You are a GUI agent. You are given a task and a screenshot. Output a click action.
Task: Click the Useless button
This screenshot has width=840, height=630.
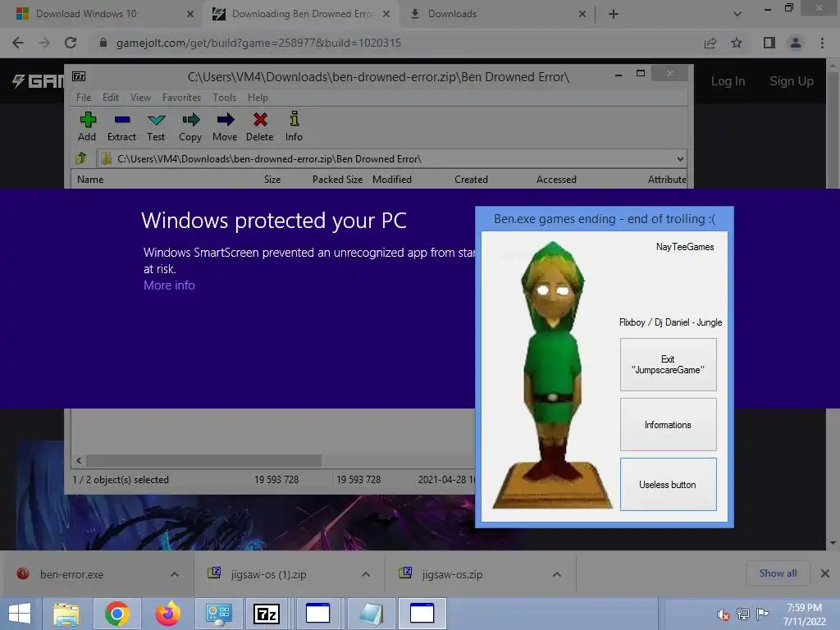(x=668, y=484)
